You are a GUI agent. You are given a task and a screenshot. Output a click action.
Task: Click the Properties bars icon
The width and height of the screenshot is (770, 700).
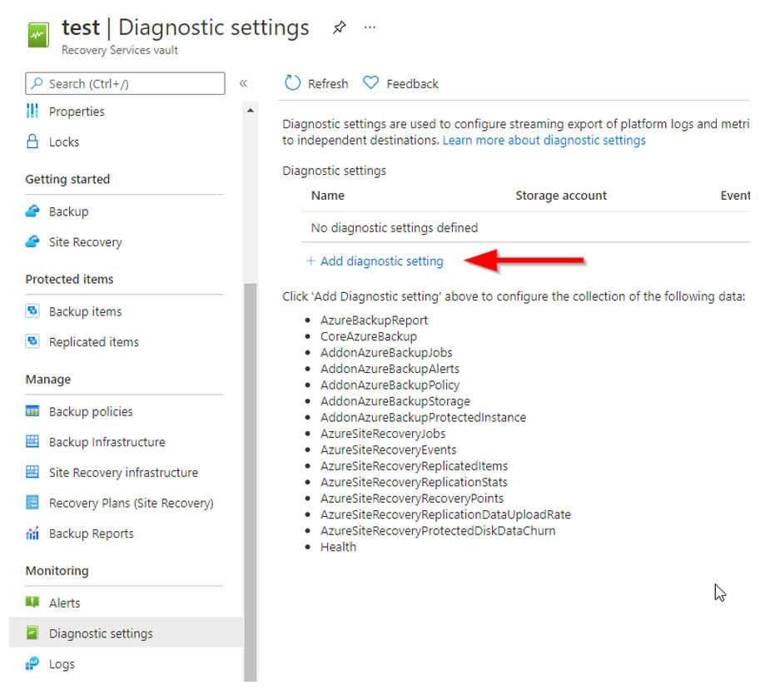tap(32, 111)
